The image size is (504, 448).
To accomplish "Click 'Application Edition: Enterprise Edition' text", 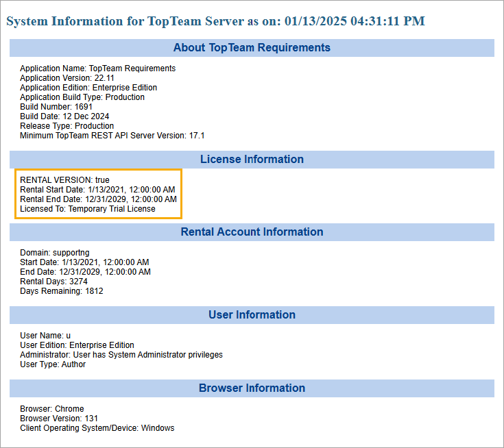I will pyautogui.click(x=88, y=88).
